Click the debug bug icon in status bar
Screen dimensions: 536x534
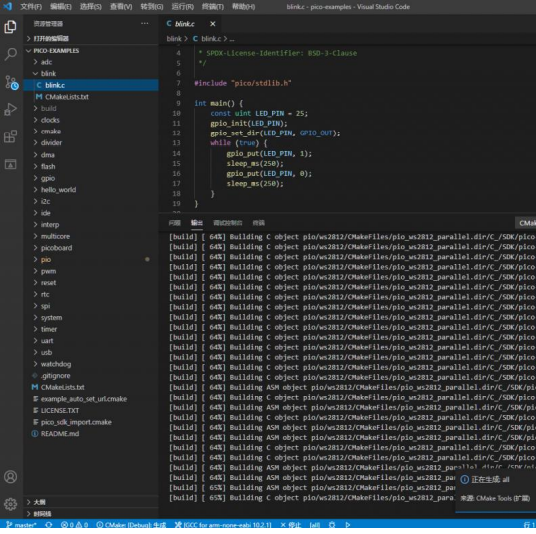pos(332,524)
